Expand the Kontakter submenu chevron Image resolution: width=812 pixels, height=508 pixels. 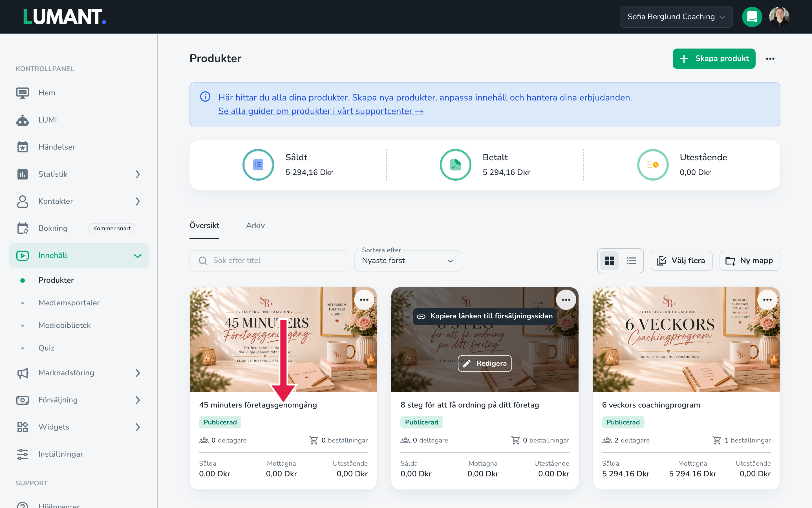pos(138,201)
